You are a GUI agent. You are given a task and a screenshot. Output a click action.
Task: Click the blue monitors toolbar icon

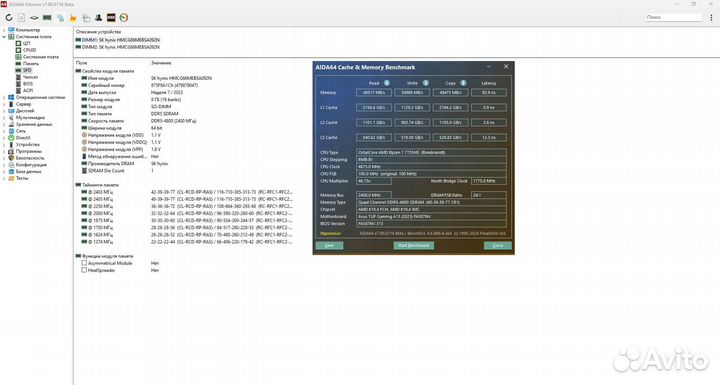coord(60,17)
